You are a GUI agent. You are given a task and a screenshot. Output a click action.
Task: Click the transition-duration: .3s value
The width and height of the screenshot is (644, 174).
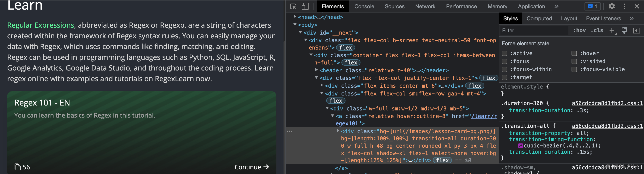tap(582, 110)
